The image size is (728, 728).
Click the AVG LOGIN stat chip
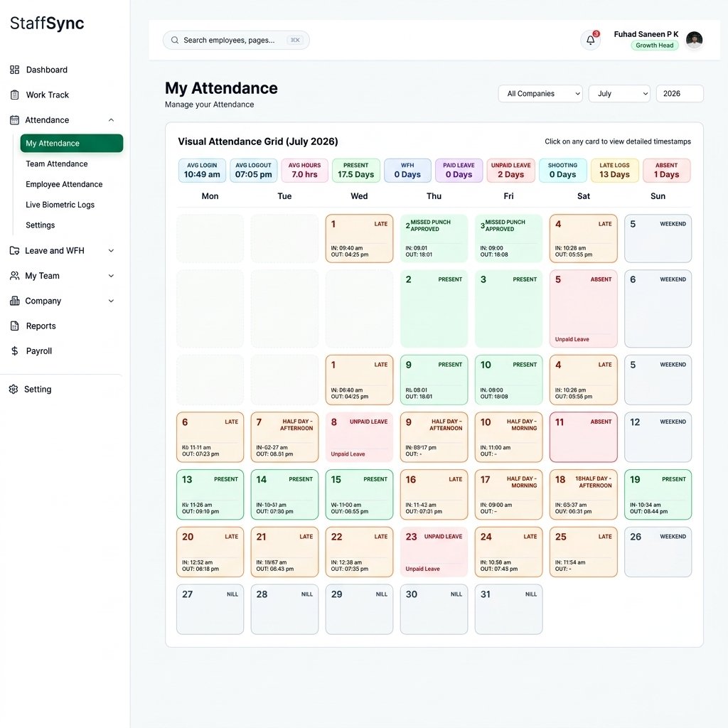(x=202, y=171)
